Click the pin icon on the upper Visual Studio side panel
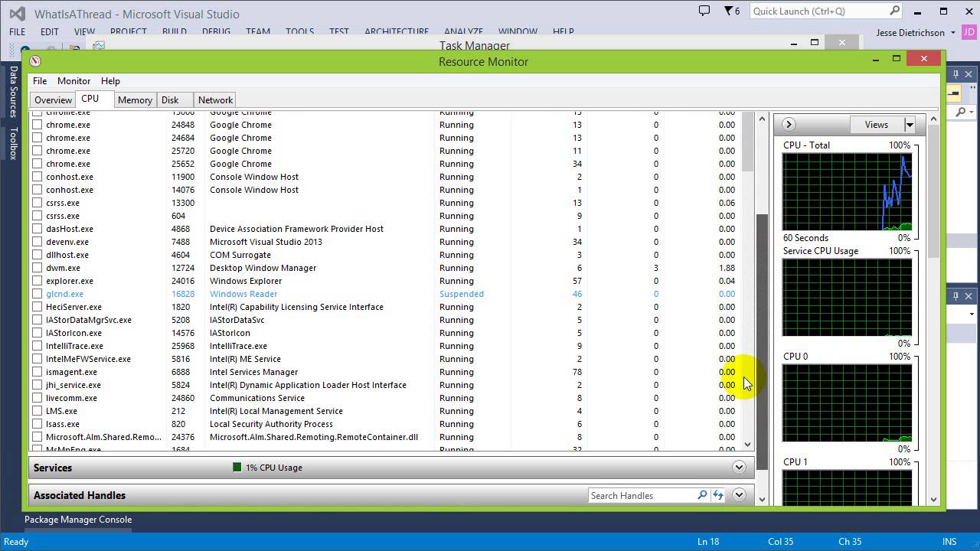This screenshot has height=551, width=980. click(x=955, y=74)
